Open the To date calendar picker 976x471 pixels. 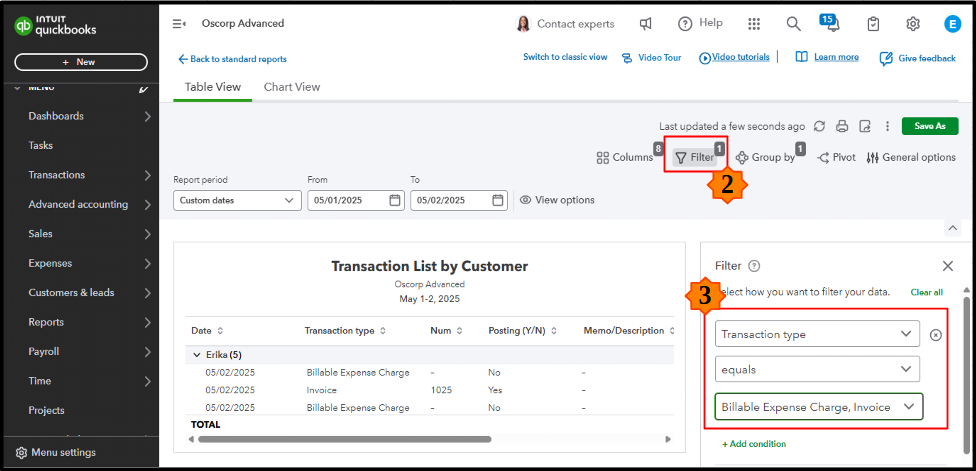click(x=497, y=200)
